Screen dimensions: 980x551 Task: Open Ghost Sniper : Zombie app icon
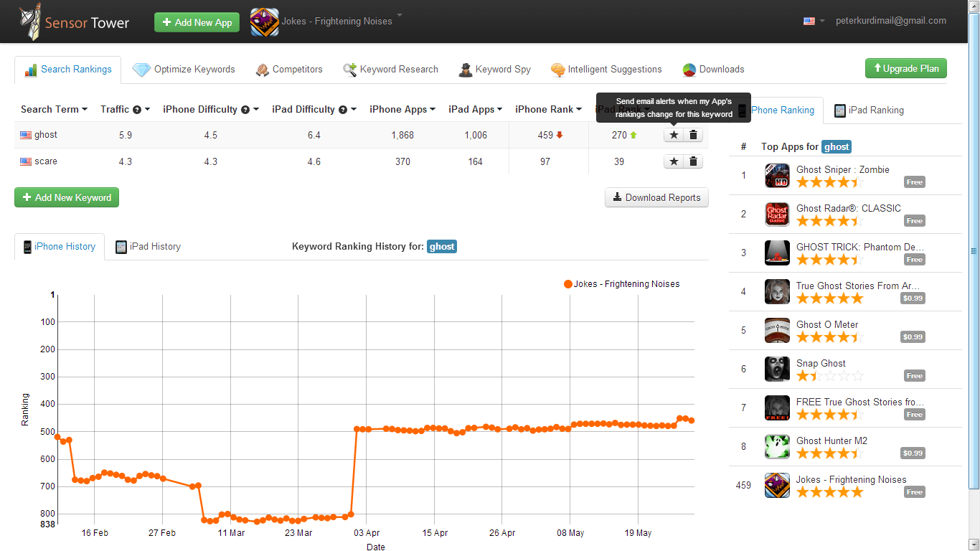[777, 176]
